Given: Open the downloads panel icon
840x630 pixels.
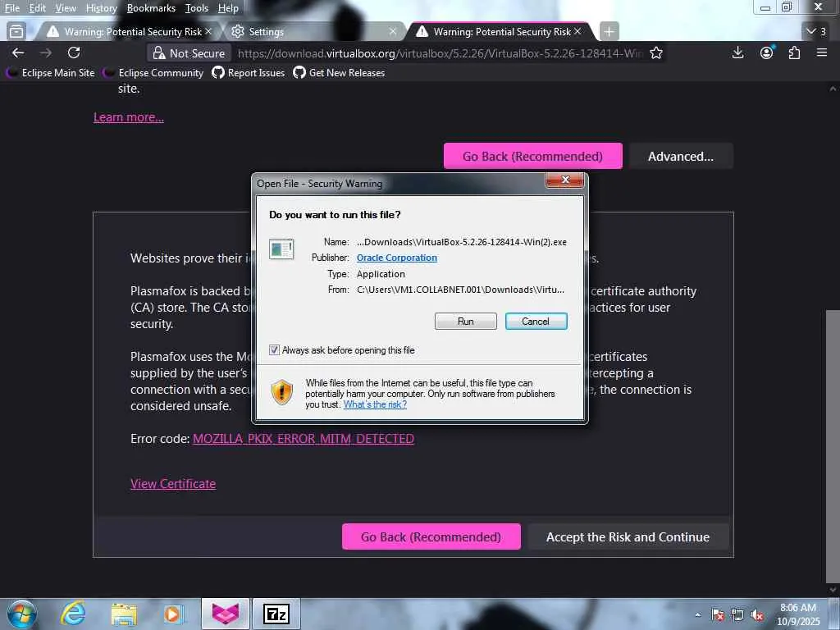Looking at the screenshot, I should click(x=737, y=52).
